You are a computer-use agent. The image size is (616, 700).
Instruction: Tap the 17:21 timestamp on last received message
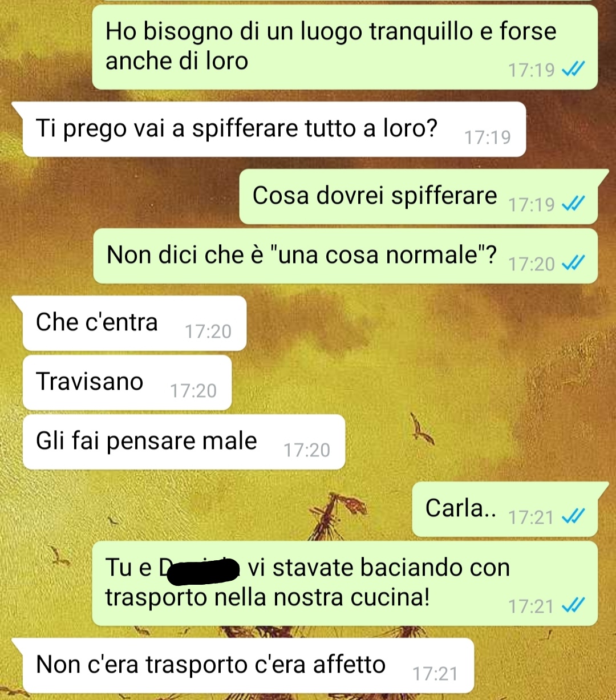point(435,674)
